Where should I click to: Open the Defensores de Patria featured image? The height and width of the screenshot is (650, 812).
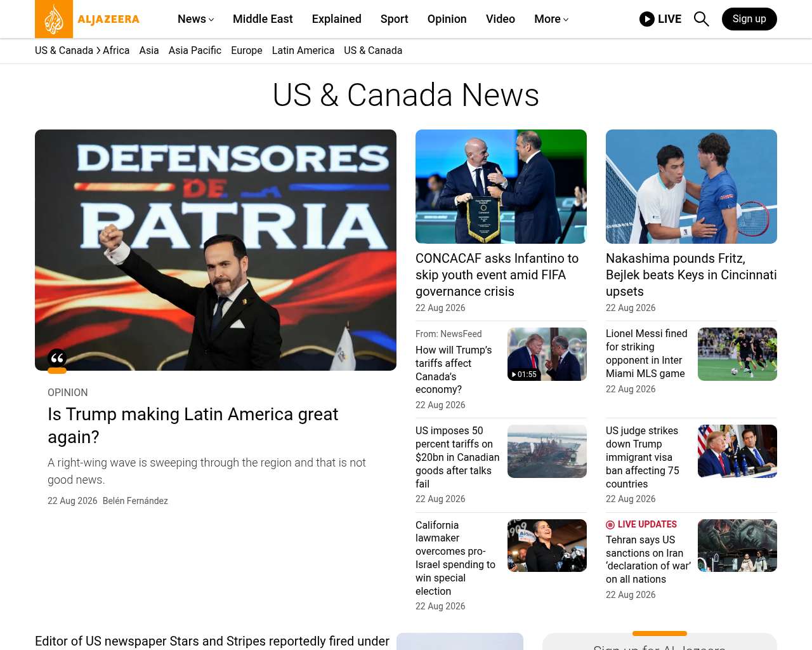coord(216,250)
